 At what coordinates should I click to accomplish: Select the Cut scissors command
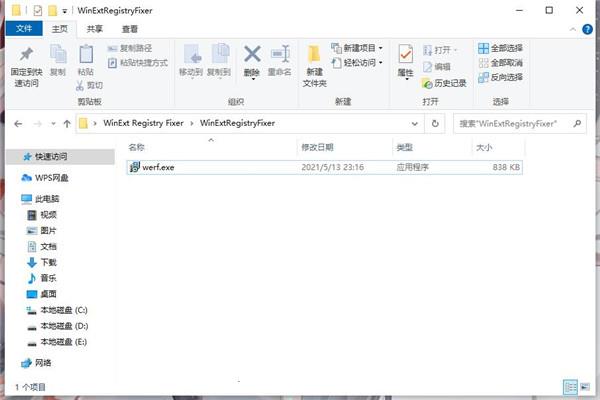click(x=89, y=85)
